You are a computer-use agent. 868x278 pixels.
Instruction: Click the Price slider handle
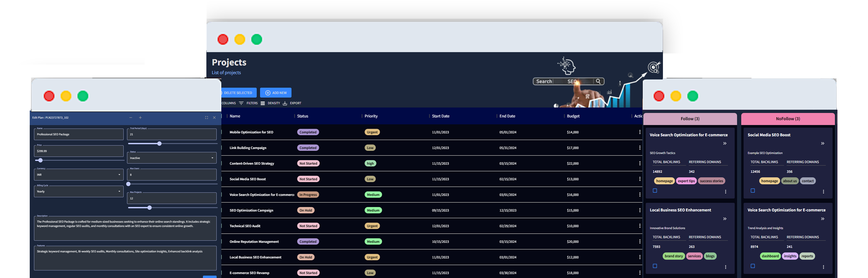pyautogui.click(x=40, y=160)
